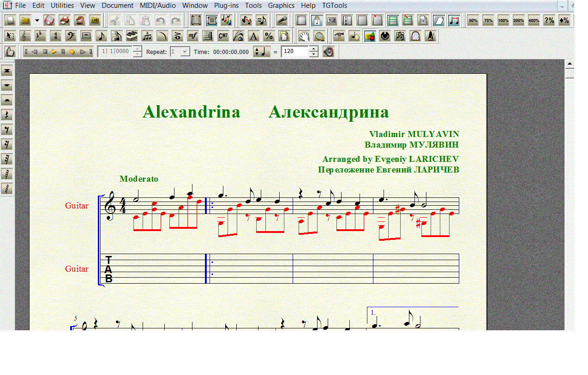Open the Repeat dropdown
This screenshot has height=375, width=588.
tap(185, 52)
